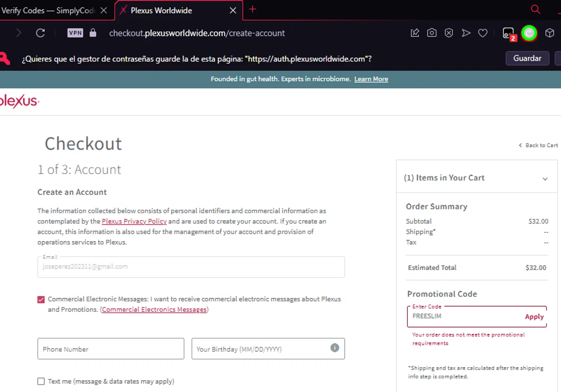Open the VPN badge in address bar
561x392 pixels.
pos(75,33)
